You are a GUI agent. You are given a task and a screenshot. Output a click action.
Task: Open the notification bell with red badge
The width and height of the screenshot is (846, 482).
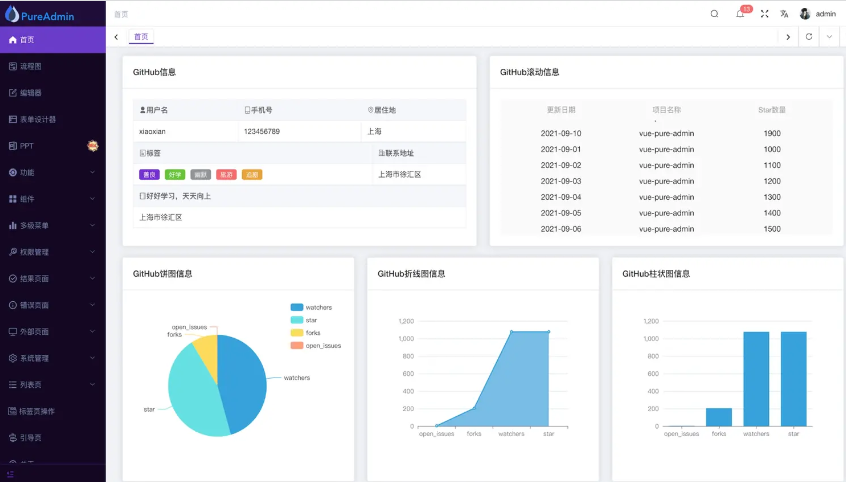(x=740, y=14)
